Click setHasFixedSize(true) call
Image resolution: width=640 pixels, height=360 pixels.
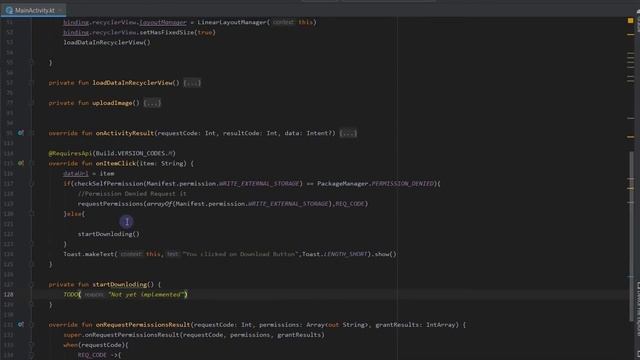coord(178,32)
